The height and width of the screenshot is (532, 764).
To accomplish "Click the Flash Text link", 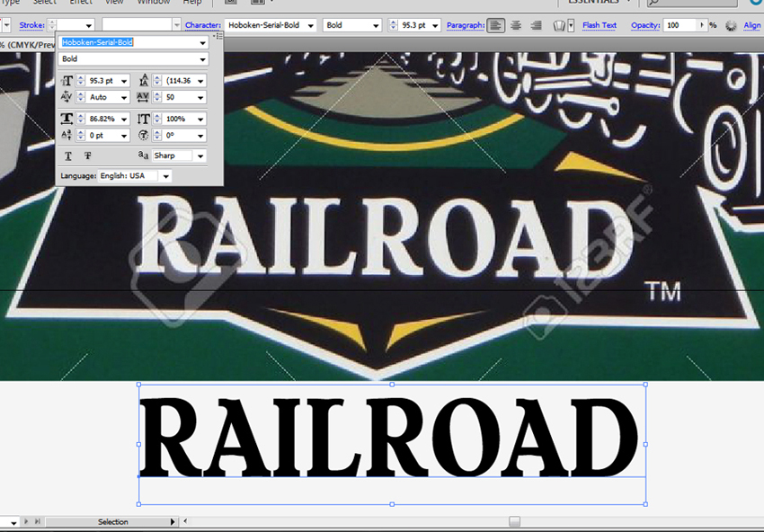I will [600, 25].
